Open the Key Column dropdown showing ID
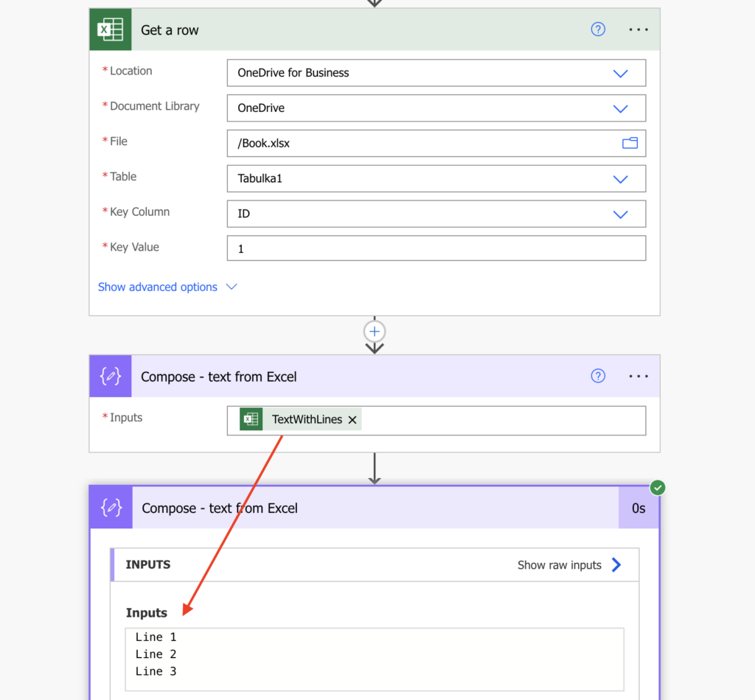Viewport: 755px width, 700px height. (436, 214)
